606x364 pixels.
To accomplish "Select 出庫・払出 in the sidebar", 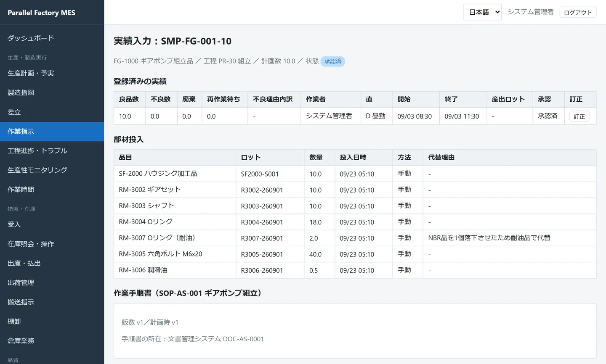I will point(52,263).
